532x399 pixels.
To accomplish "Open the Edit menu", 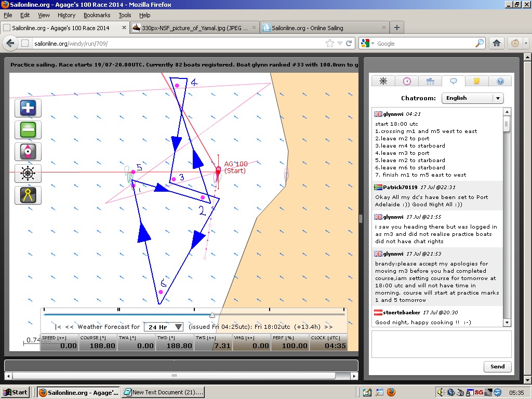I will tap(25, 15).
